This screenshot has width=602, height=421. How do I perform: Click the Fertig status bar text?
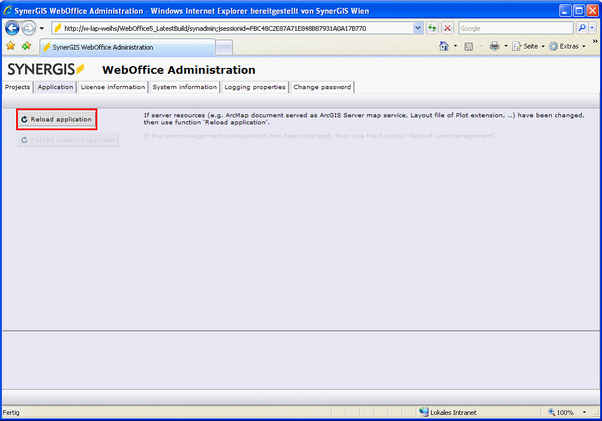click(x=11, y=413)
